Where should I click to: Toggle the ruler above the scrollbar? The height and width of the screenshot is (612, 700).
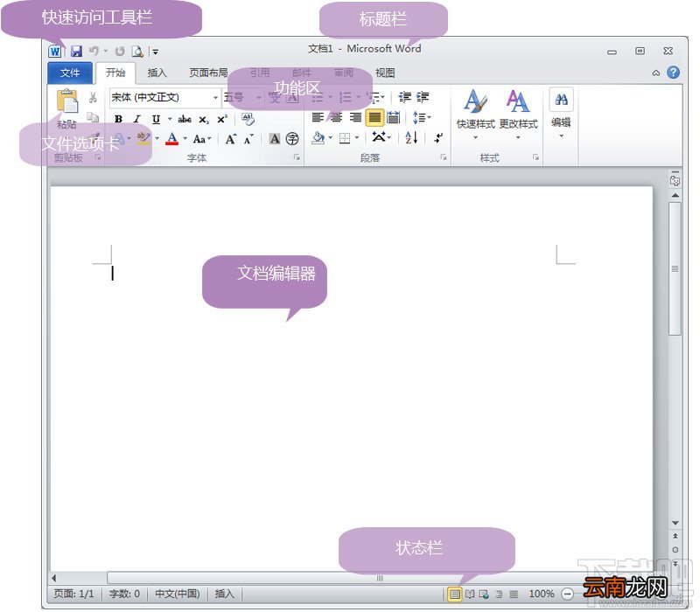point(675,179)
